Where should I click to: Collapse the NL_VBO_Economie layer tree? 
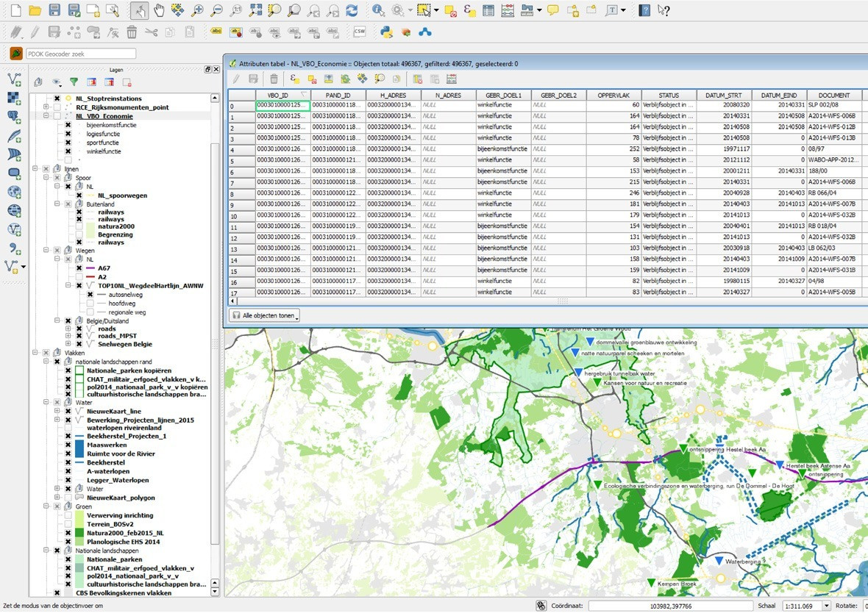click(x=46, y=116)
